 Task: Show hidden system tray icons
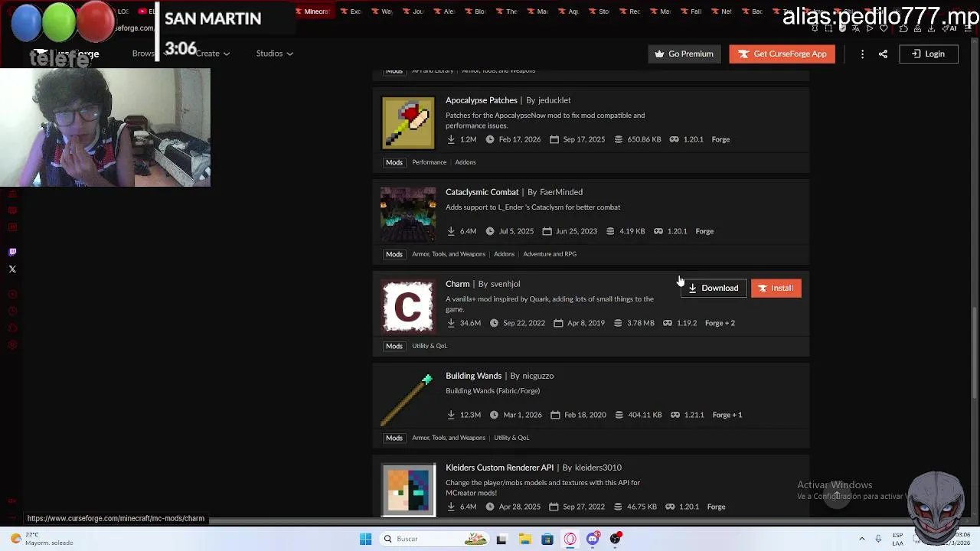[861, 539]
